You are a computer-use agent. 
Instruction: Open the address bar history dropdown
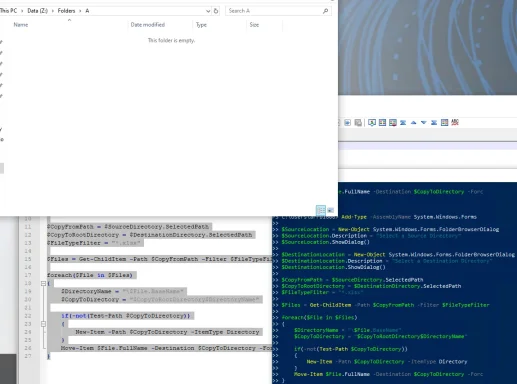pos(208,11)
